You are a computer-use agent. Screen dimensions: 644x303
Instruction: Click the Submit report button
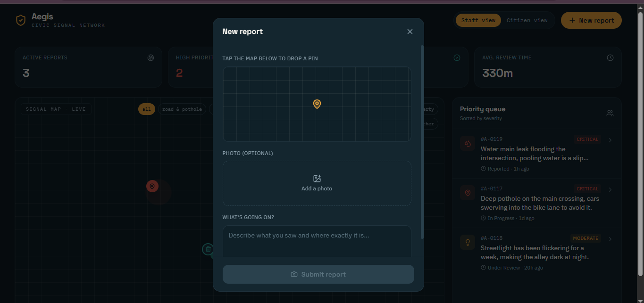click(x=318, y=274)
